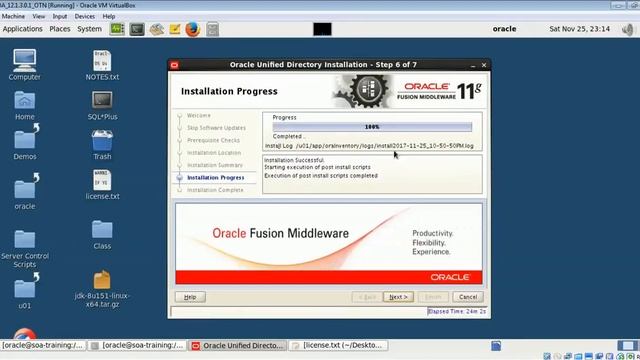
Task: Click the oracle user name in panel
Action: pos(504,29)
